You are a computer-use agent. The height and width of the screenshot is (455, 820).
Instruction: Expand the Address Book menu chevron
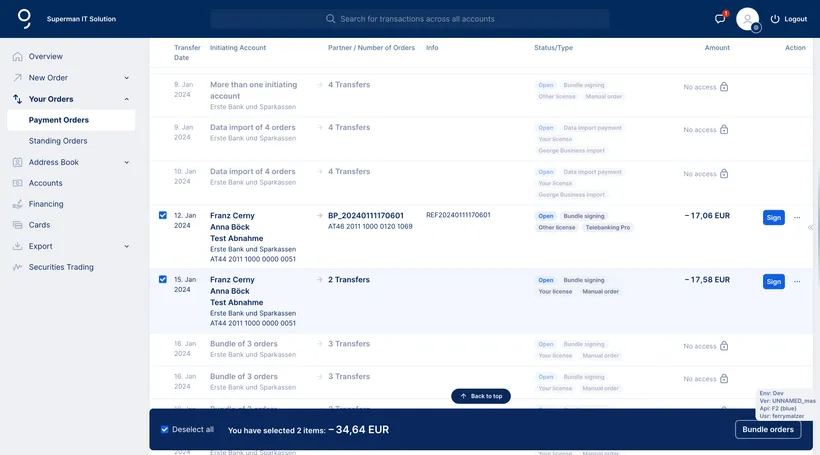(127, 162)
